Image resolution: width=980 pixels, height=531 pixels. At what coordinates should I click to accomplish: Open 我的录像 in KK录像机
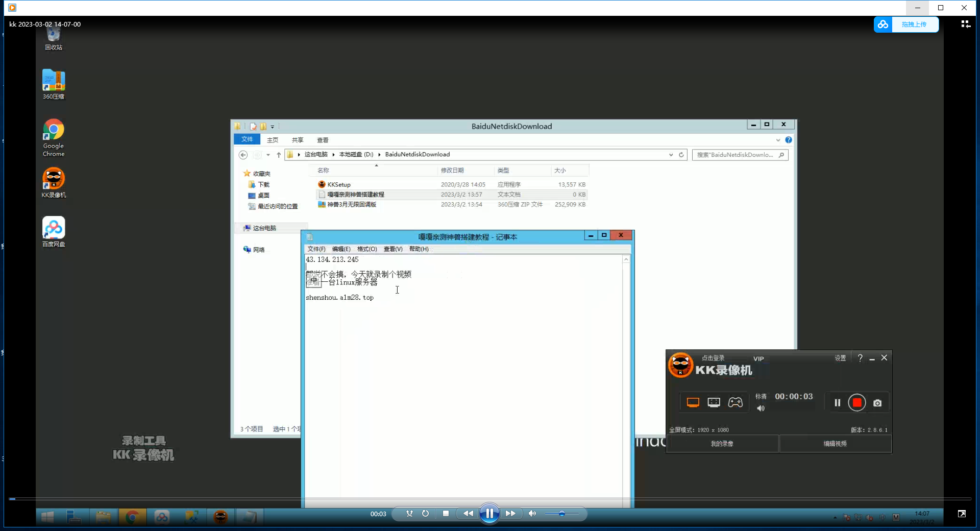(x=722, y=444)
